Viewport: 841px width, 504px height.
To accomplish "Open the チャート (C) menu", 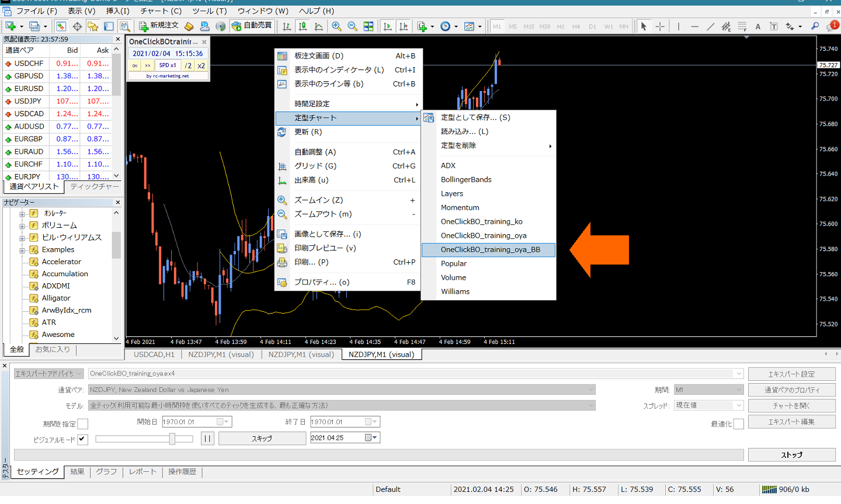I will click(x=161, y=11).
